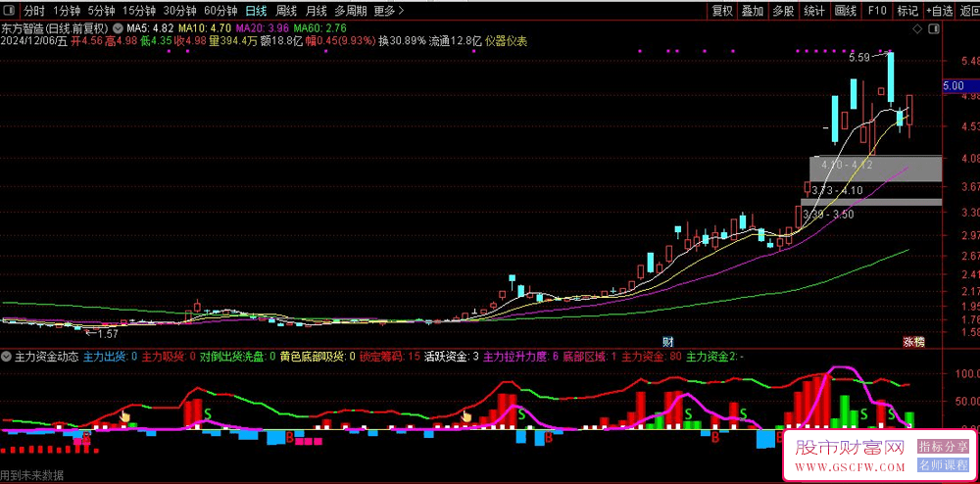The height and width of the screenshot is (484, 980).
Task: Click the 东方智造(日线.前复权) title
Action: 55,28
